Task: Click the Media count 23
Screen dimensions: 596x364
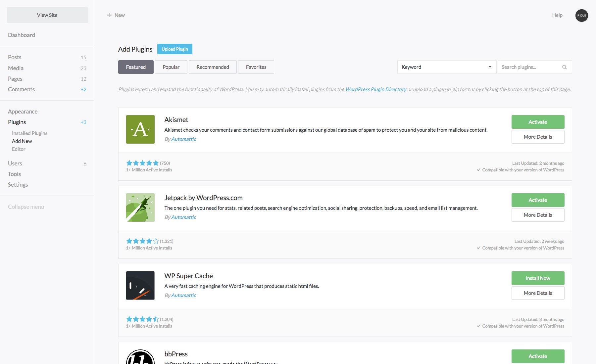Action: [x=83, y=68]
